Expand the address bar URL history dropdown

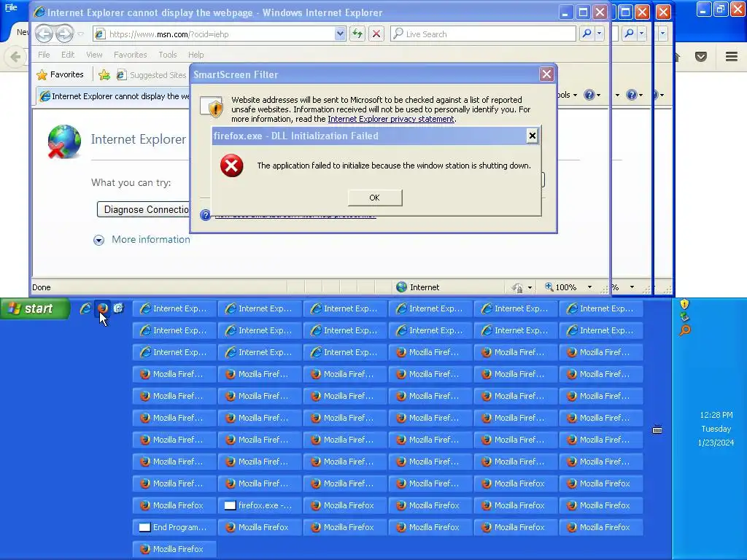(340, 34)
